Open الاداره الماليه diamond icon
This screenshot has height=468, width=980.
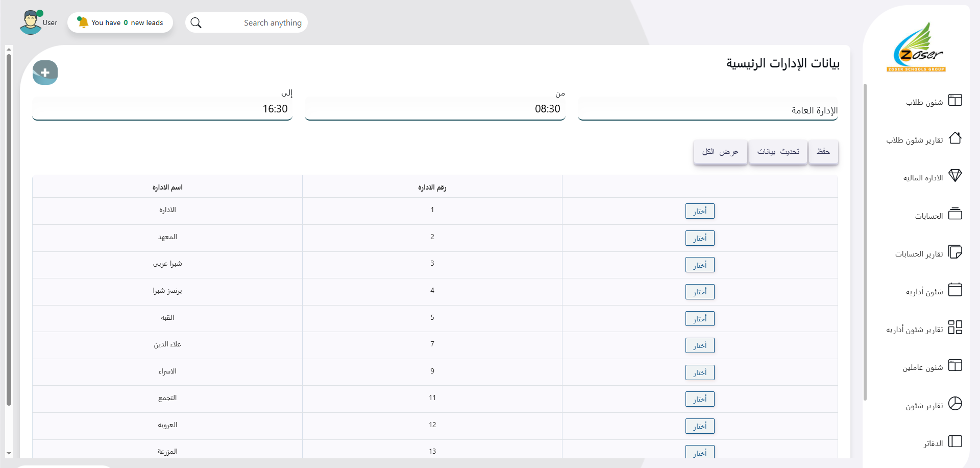[954, 176]
